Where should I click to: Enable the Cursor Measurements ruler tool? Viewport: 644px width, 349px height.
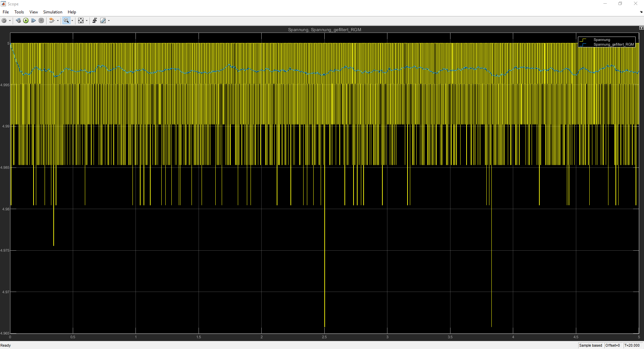point(103,20)
